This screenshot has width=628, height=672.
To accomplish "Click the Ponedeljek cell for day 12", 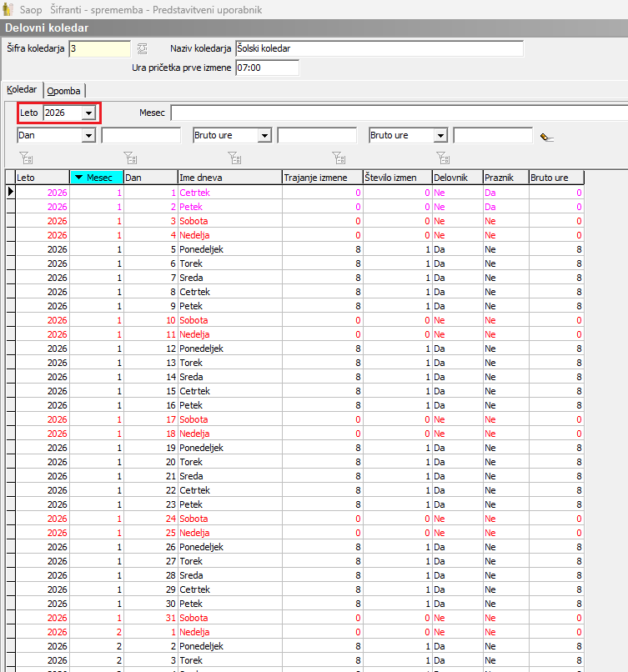I will tap(230, 349).
